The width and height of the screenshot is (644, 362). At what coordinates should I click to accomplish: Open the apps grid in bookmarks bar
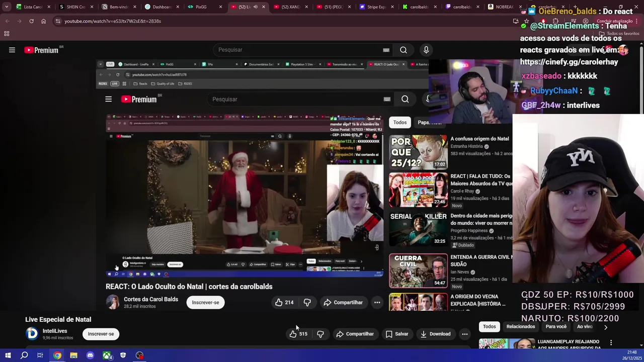pos(7,34)
